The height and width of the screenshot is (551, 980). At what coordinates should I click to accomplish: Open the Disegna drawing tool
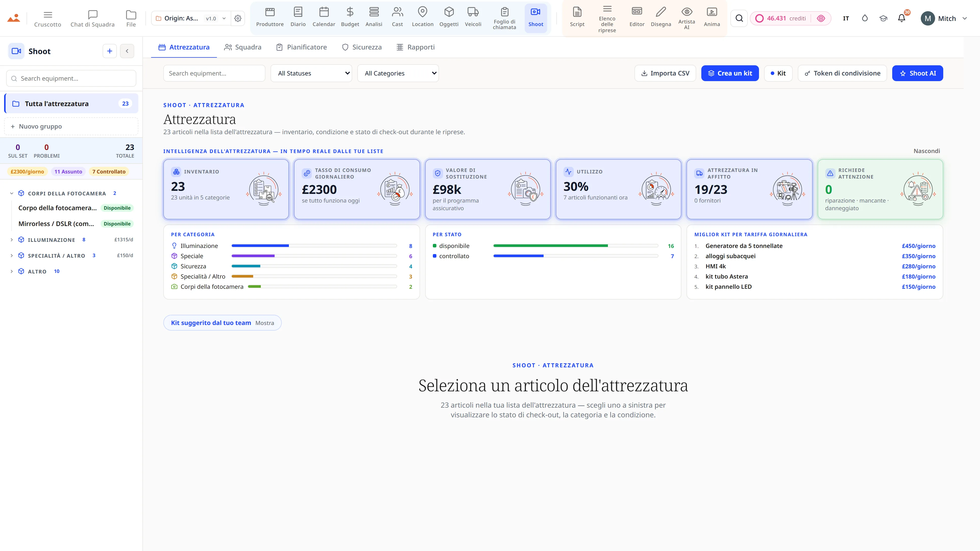(x=661, y=18)
